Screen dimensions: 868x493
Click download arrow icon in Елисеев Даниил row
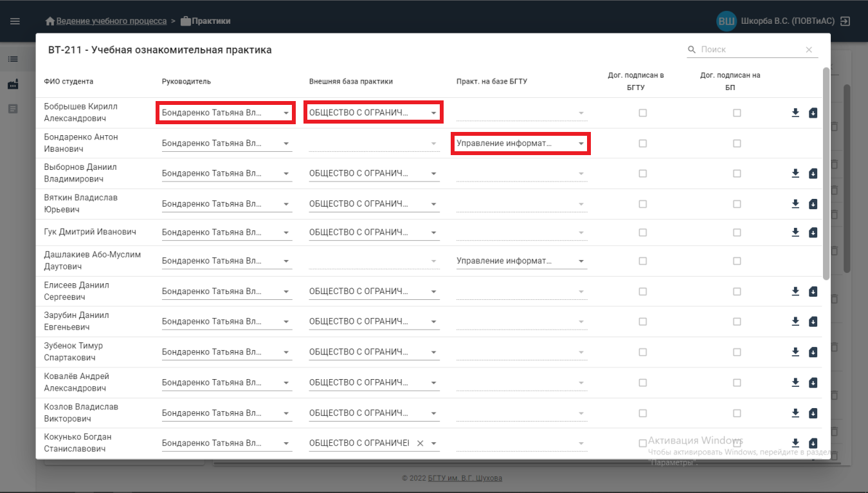click(x=795, y=291)
